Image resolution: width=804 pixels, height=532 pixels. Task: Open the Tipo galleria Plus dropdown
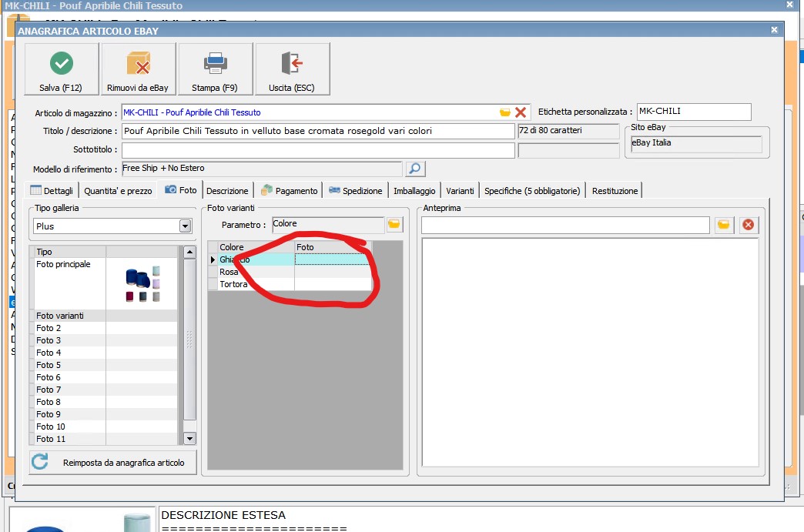tap(185, 226)
